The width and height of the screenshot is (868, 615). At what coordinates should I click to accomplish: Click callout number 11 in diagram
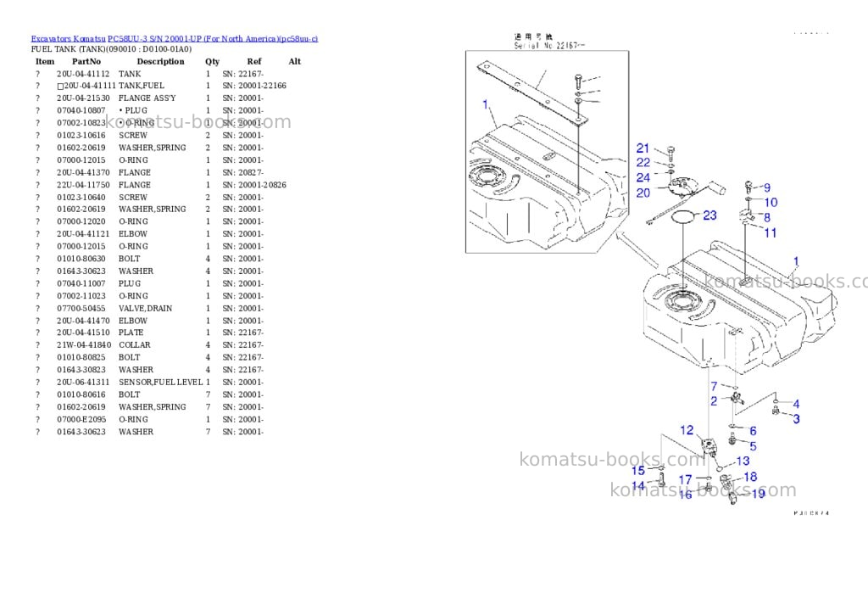coord(770,232)
